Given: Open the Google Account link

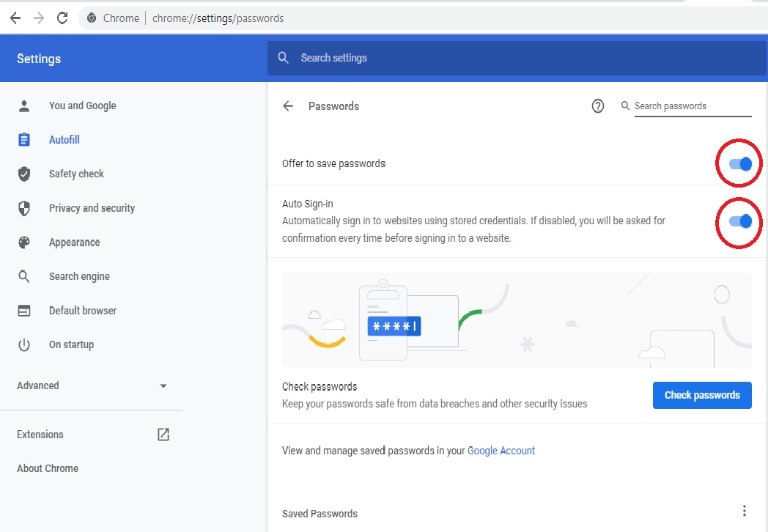Looking at the screenshot, I should pyautogui.click(x=501, y=451).
